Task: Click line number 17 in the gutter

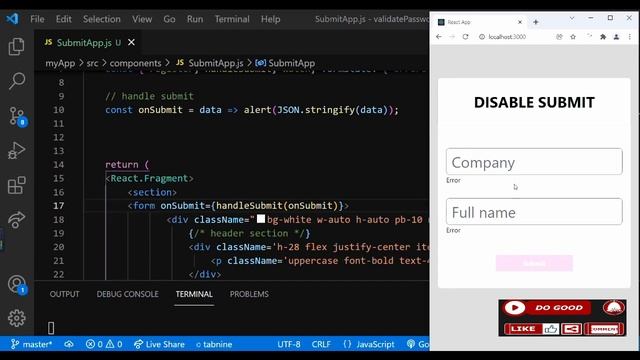Action: tap(58, 206)
